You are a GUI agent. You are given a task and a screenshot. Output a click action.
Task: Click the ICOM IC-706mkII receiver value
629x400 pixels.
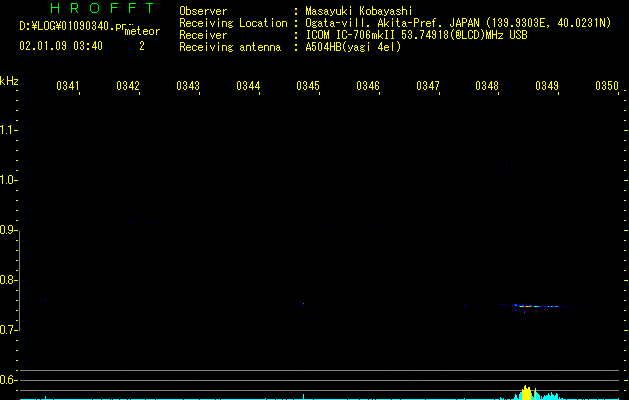point(416,35)
